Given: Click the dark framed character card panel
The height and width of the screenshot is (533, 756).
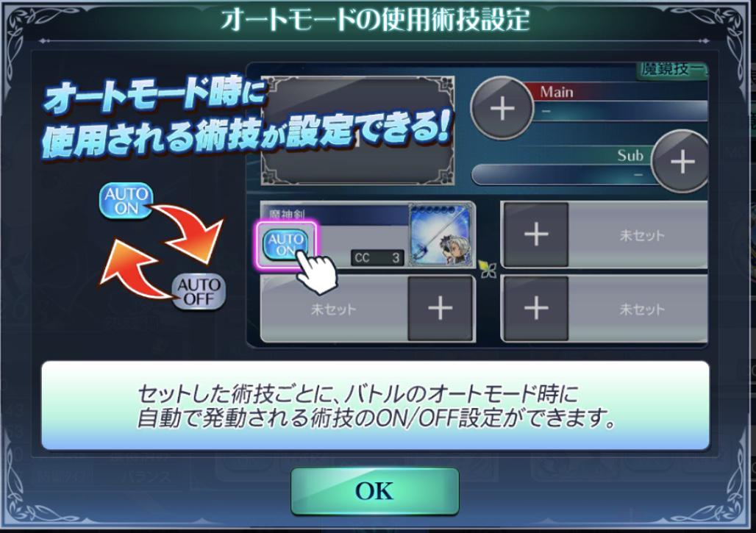Looking at the screenshot, I should [357, 131].
